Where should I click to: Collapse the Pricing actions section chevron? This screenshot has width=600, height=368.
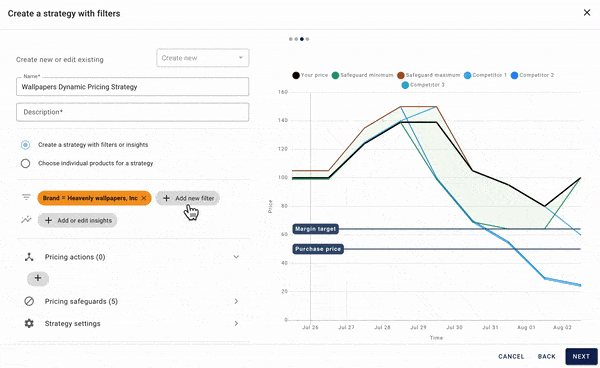pyautogui.click(x=236, y=257)
